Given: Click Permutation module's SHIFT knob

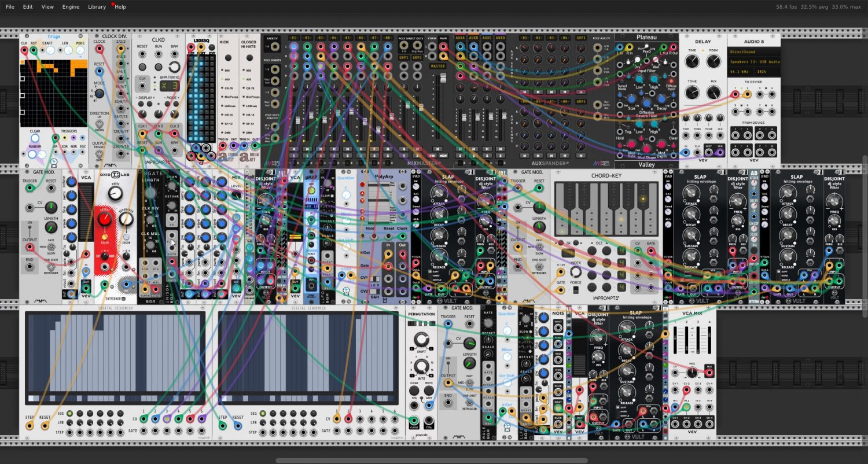Looking at the screenshot, I should pyautogui.click(x=422, y=340).
